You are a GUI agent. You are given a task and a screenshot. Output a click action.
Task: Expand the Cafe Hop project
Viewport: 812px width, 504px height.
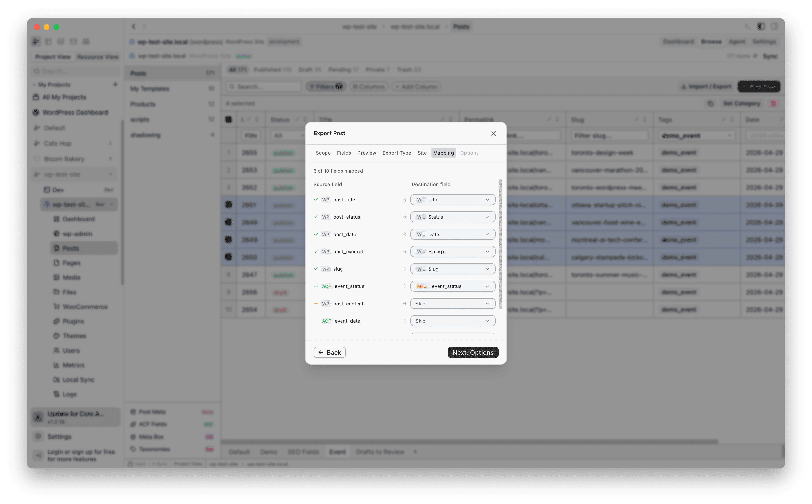tap(110, 143)
